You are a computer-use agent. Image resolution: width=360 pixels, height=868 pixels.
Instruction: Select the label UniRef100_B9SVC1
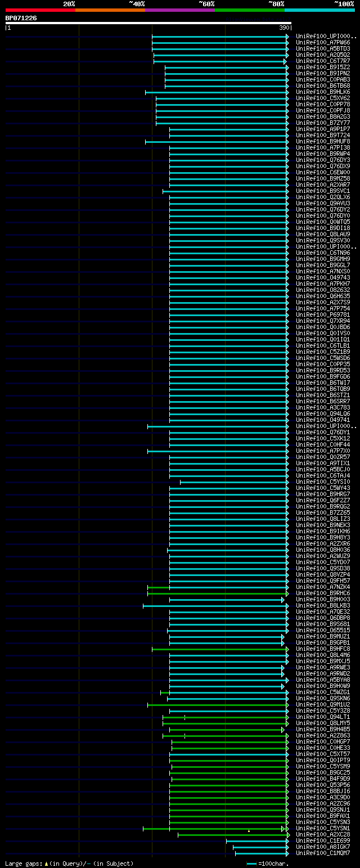pyautogui.click(x=323, y=191)
